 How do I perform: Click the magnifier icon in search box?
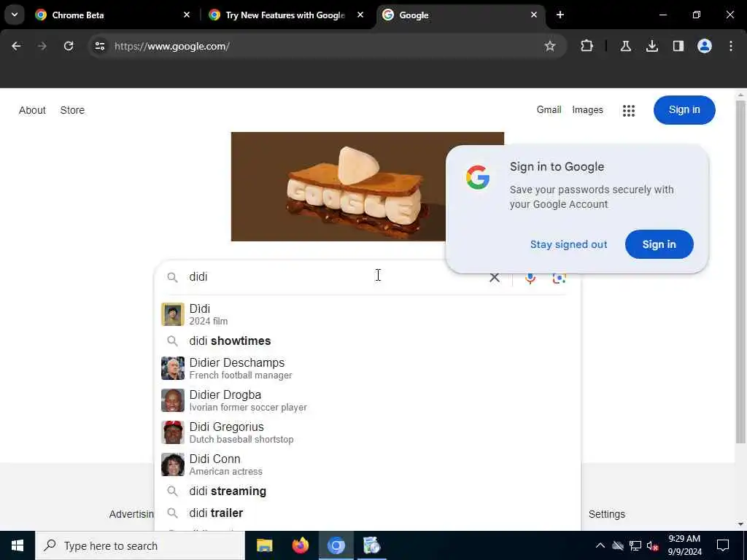point(172,277)
